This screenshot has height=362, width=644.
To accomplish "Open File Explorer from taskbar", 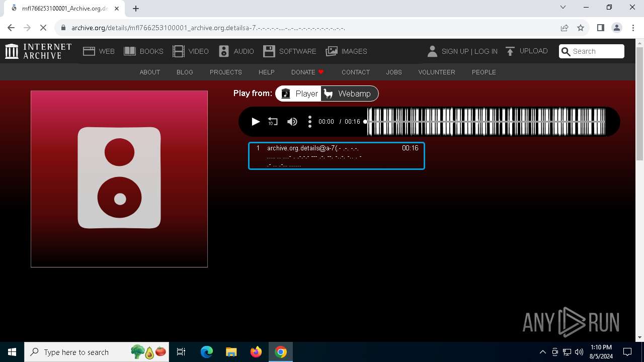I will click(x=231, y=352).
